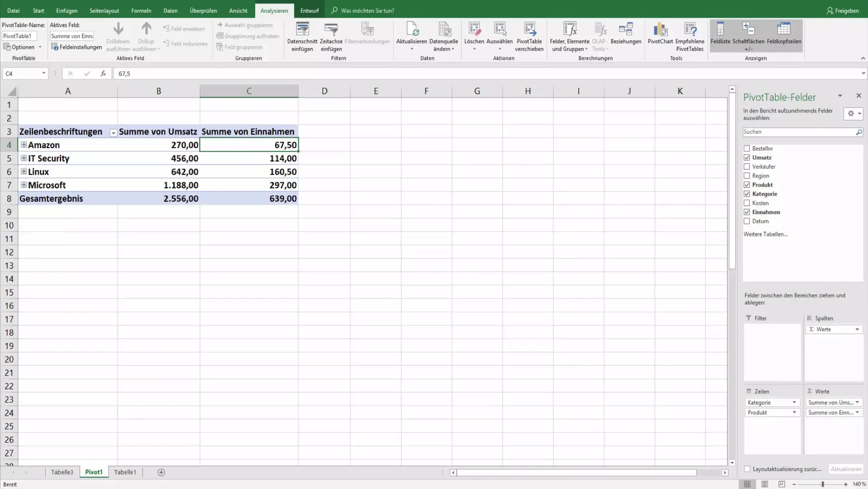
Task: Click the Weitere Tabellen link
Action: 765,235
